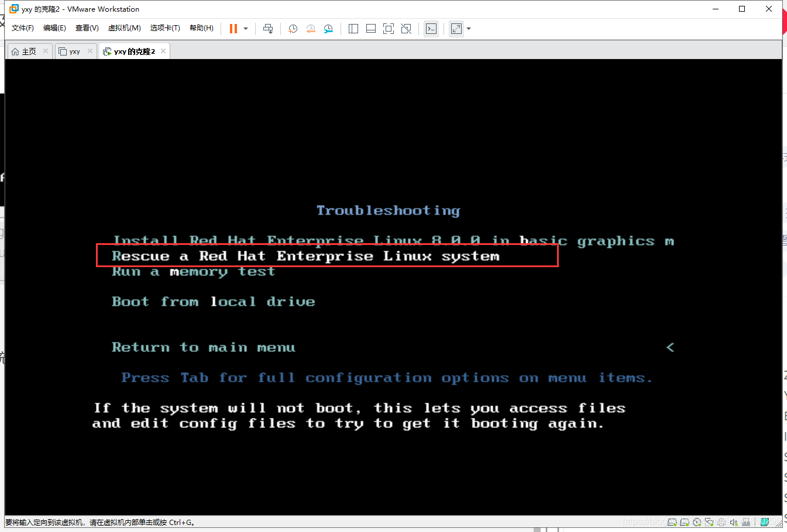787x532 pixels.
Task: Click the printer status icon
Action: pos(721,522)
